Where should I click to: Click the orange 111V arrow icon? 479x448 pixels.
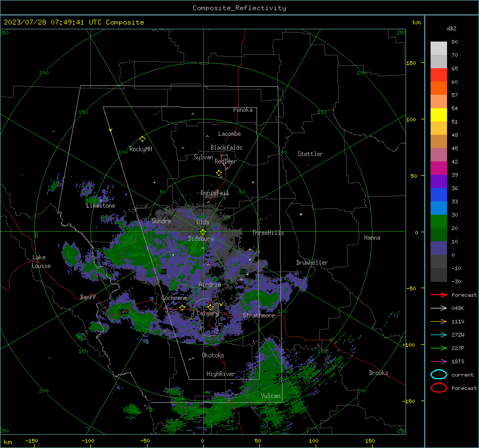439,321
